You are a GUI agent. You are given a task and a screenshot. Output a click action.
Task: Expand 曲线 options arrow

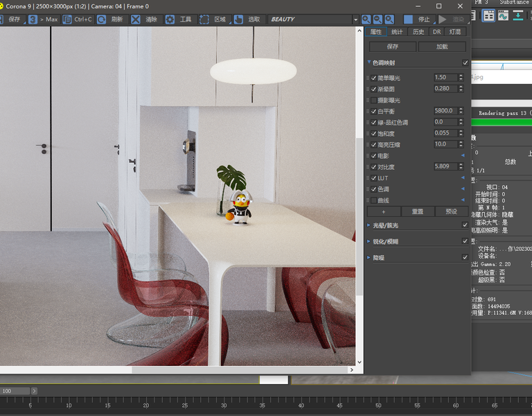(x=463, y=200)
